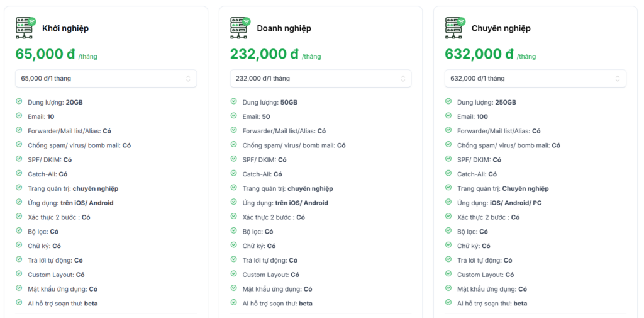
Task: Click the checkmark icon next to Dung lượng 20GB
Action: click(19, 101)
